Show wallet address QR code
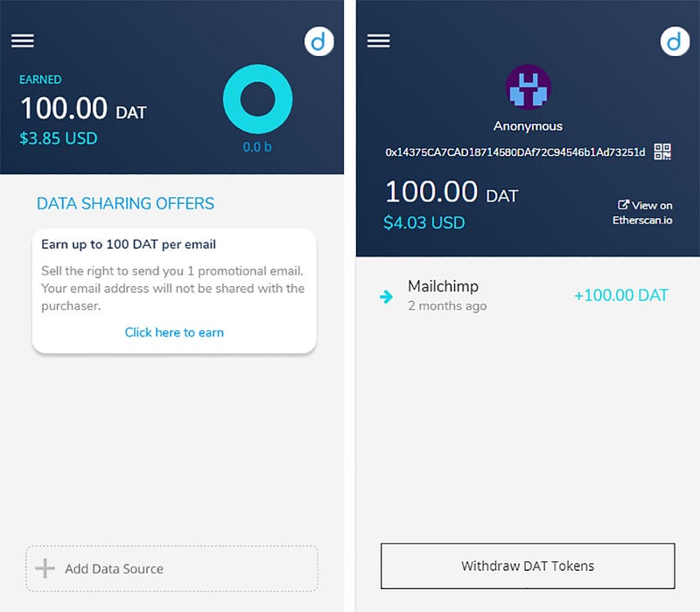This screenshot has width=700, height=612. 662,151
